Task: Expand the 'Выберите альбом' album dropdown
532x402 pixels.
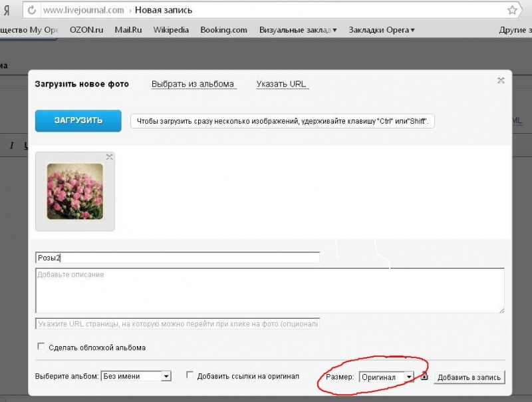Action: coord(136,376)
